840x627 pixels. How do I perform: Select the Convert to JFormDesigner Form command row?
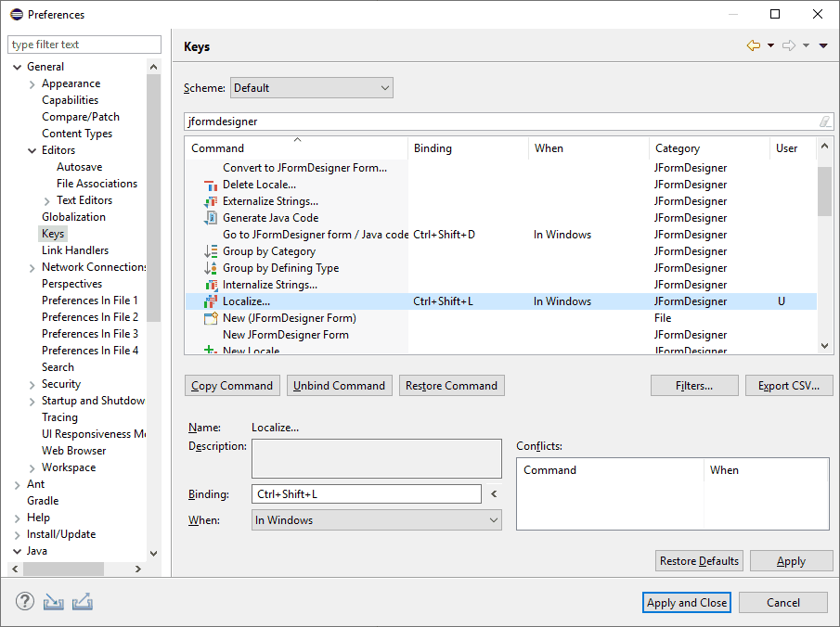[501, 168]
